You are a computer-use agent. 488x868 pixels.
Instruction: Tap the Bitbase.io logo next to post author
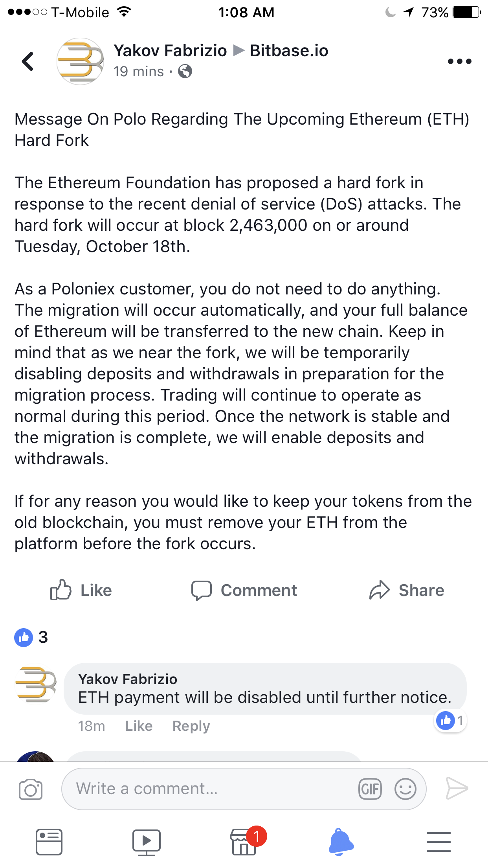80,61
